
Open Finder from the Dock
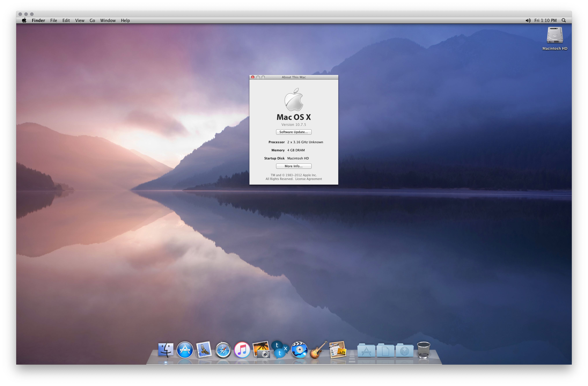click(x=166, y=350)
